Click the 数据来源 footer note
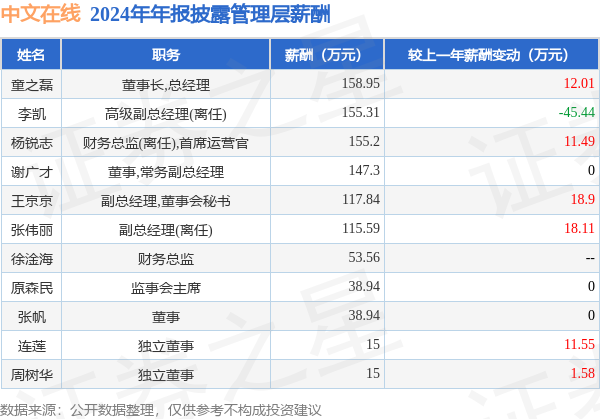600x419 pixels. [x=161, y=410]
